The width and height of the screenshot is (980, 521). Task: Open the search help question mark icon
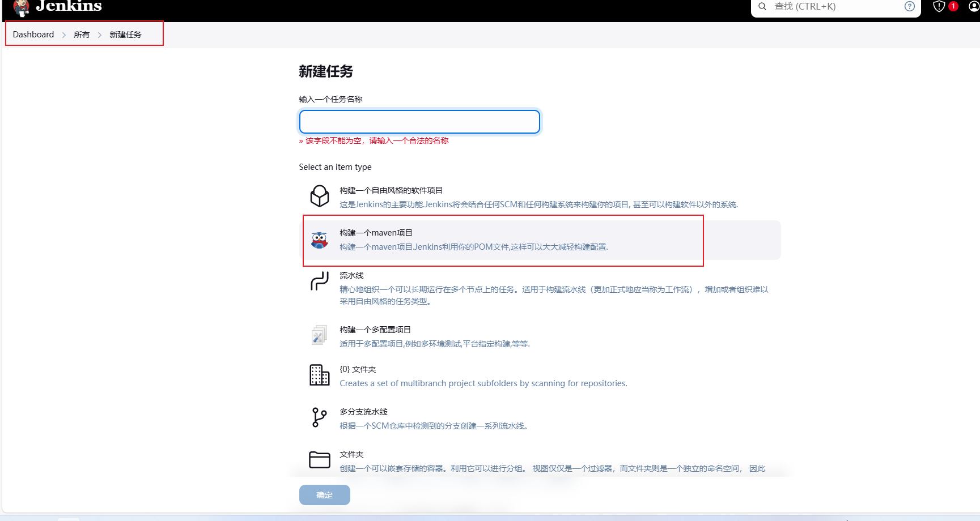click(910, 6)
